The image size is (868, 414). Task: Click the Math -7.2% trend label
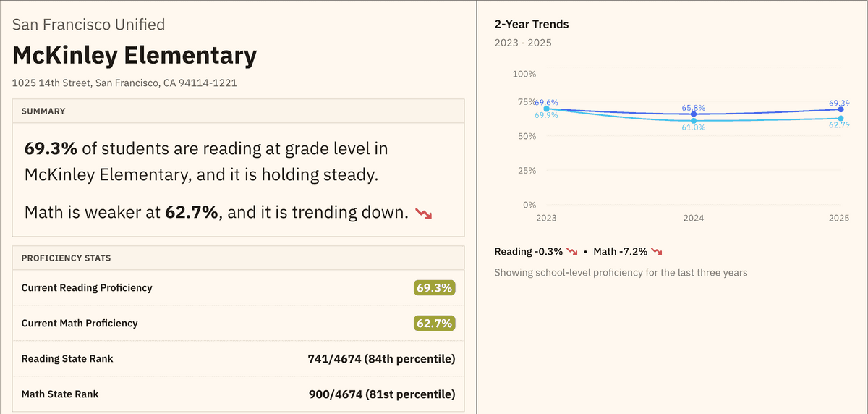[620, 252]
